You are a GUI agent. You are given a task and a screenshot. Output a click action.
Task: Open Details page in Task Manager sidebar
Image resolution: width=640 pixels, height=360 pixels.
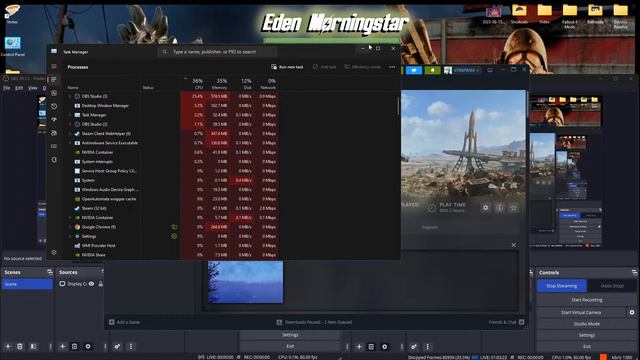coord(54,146)
